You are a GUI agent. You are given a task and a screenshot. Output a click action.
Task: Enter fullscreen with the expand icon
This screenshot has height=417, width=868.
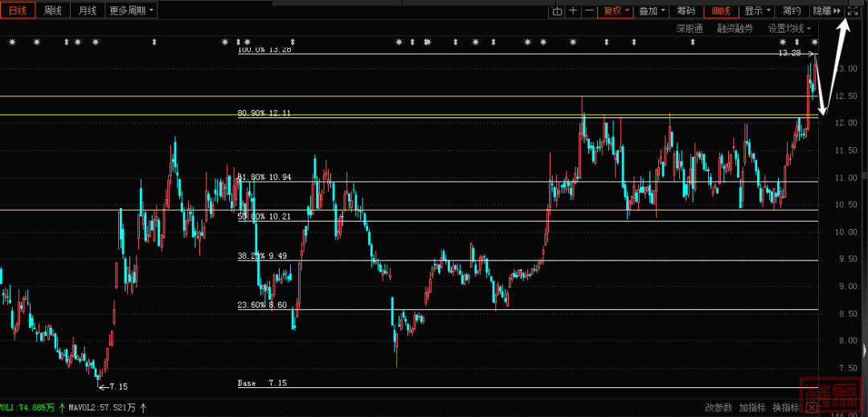854,10
